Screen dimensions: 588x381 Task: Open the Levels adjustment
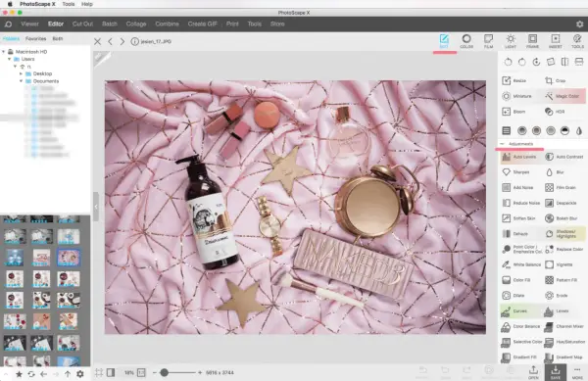557,310
